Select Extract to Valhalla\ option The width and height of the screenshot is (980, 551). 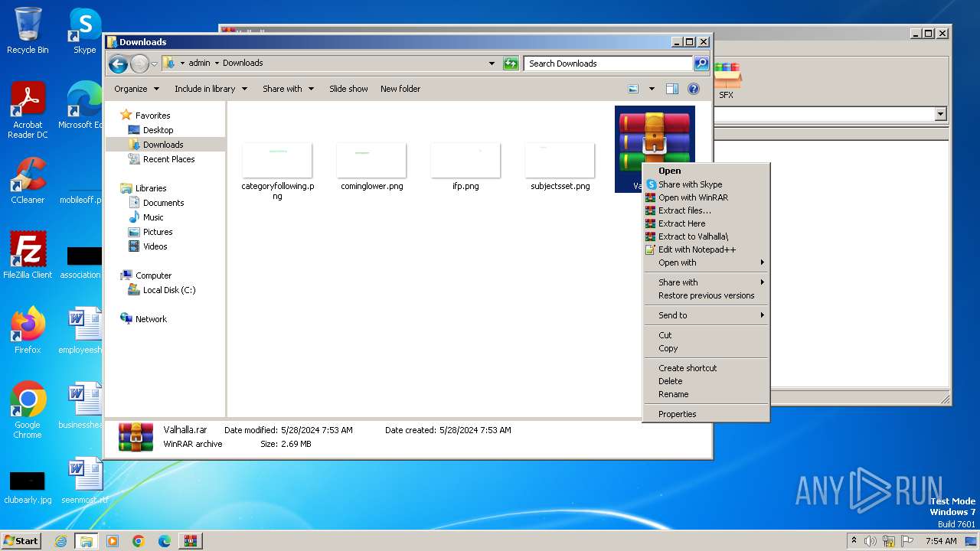pos(706,236)
